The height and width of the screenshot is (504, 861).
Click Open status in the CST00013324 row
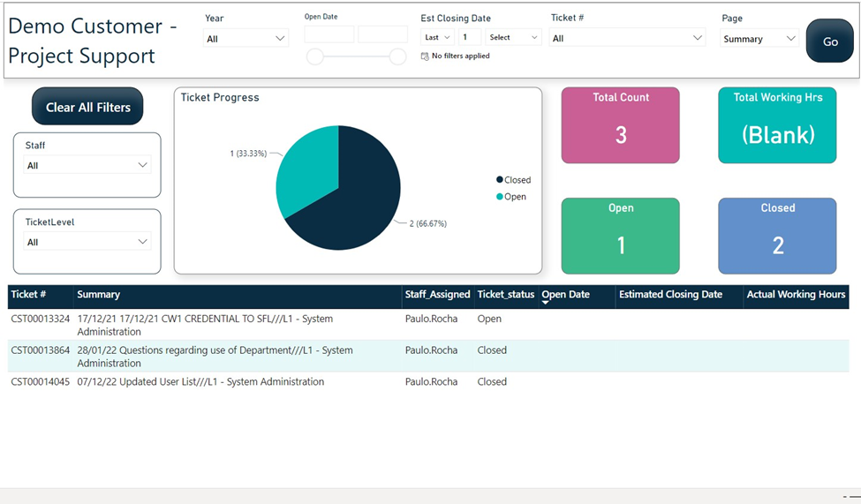[x=489, y=319]
